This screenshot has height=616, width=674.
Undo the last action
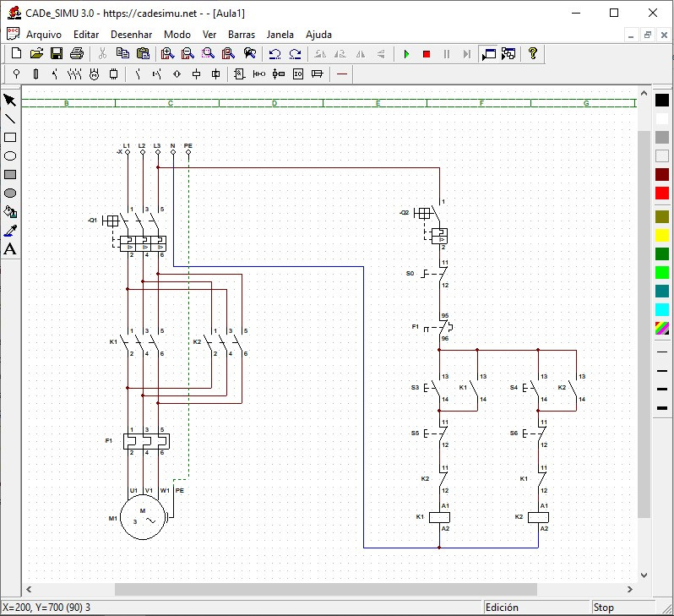pyautogui.click(x=274, y=54)
